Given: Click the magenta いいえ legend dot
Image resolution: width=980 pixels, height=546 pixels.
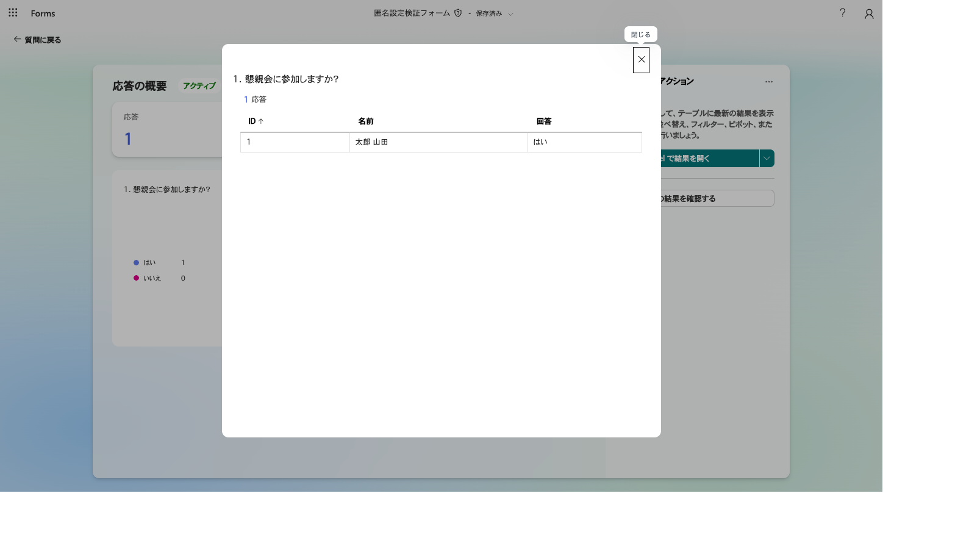Looking at the screenshot, I should coord(136,278).
